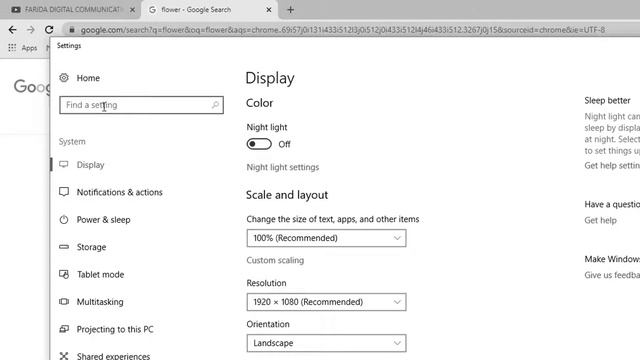The width and height of the screenshot is (640, 360).
Task: Click the Multitasking icon
Action: coord(64,302)
